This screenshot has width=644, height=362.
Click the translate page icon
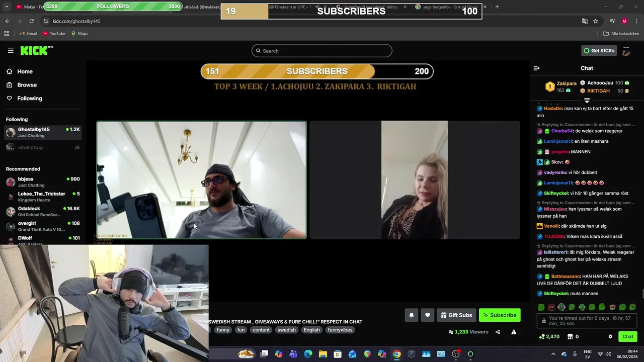[x=585, y=21]
